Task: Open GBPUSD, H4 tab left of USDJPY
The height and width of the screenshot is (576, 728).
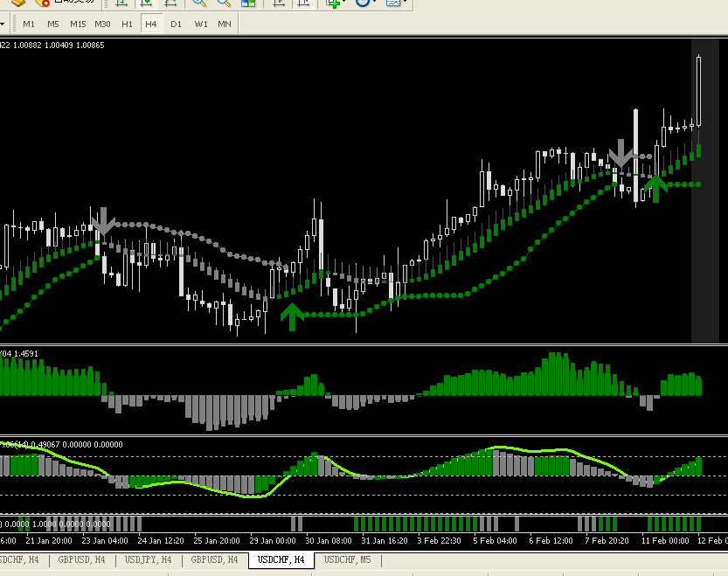Action: pos(81,559)
